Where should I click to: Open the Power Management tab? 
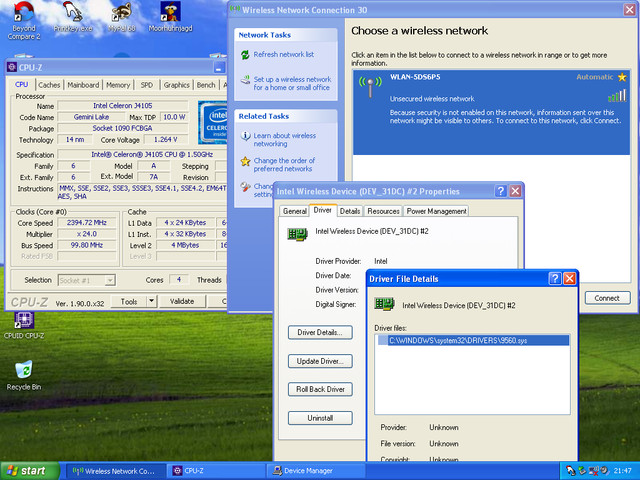click(x=436, y=211)
